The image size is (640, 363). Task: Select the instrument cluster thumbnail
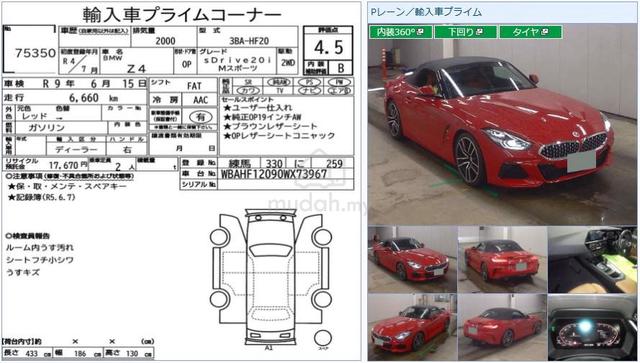click(592, 327)
